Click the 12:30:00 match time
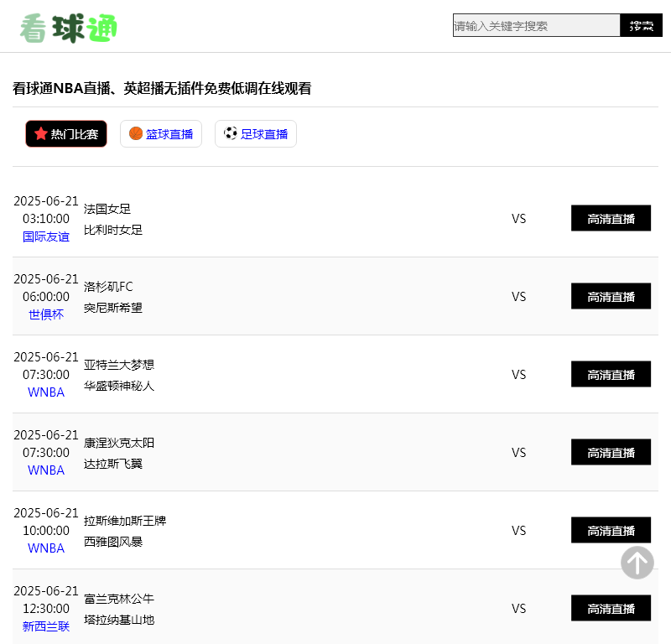671x644 pixels. (46, 609)
